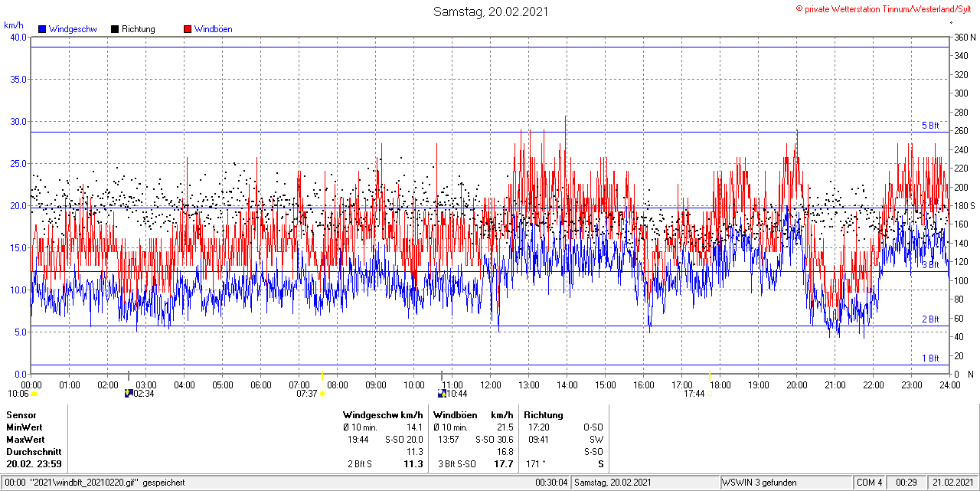Click the COM 4 status field
Image resolution: width=980 pixels, height=491 pixels.
tap(870, 483)
